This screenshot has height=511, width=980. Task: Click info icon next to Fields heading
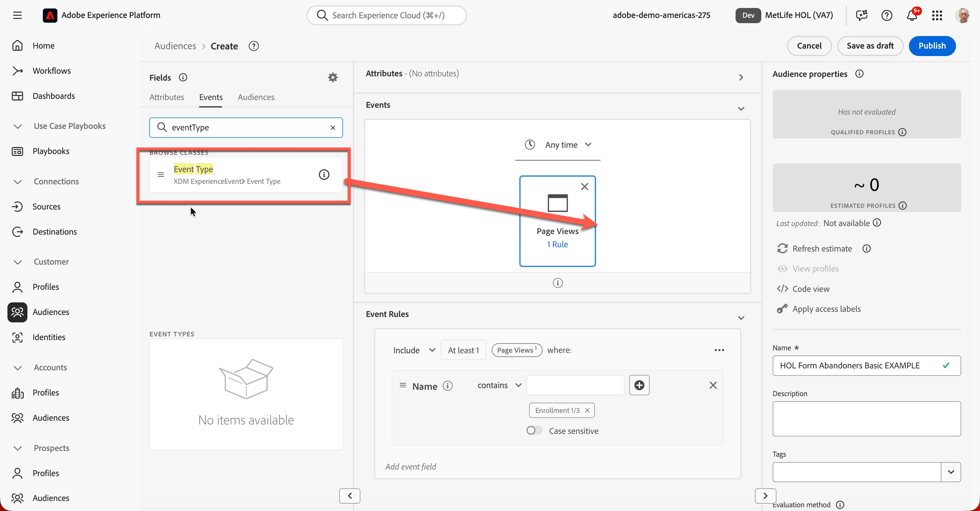coord(183,77)
